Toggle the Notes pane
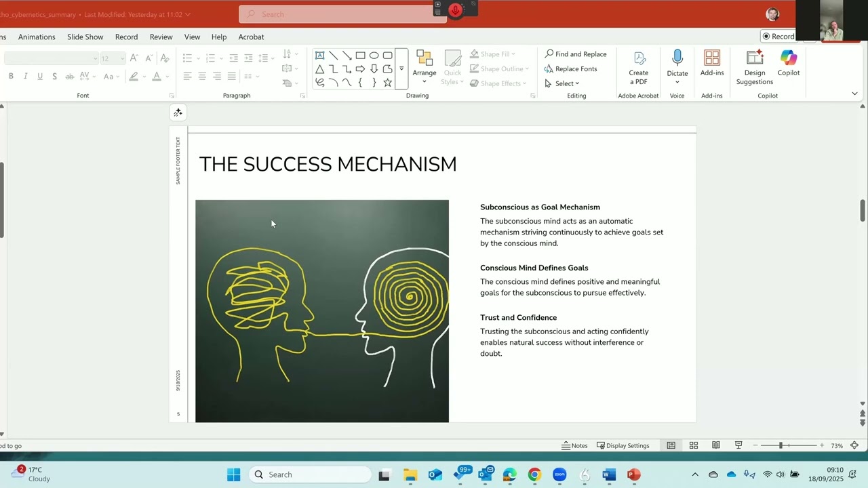 [574, 445]
